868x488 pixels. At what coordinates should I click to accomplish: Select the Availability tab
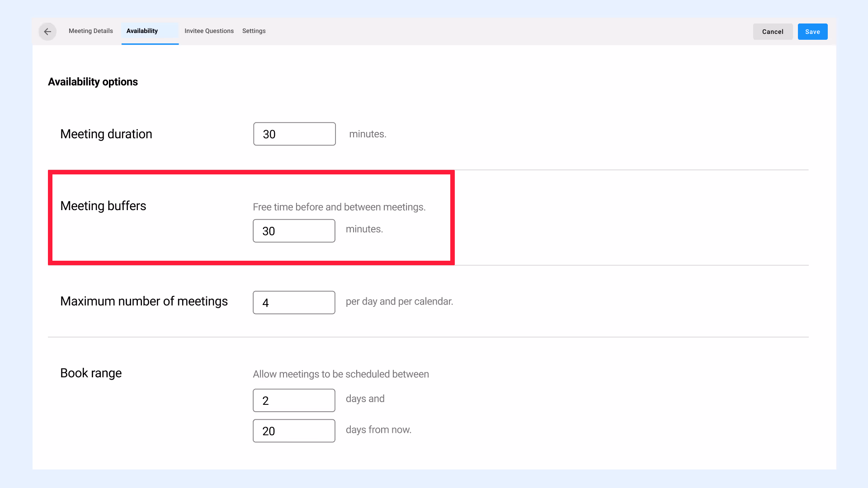tap(142, 31)
